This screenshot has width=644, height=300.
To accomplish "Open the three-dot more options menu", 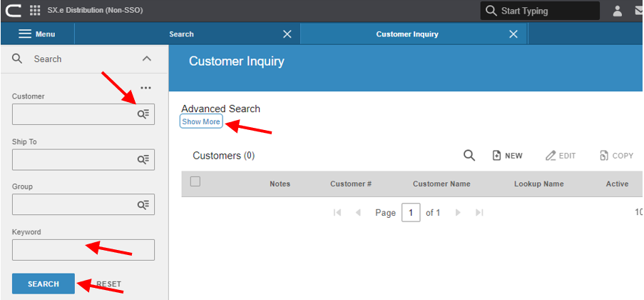I will click(x=145, y=88).
